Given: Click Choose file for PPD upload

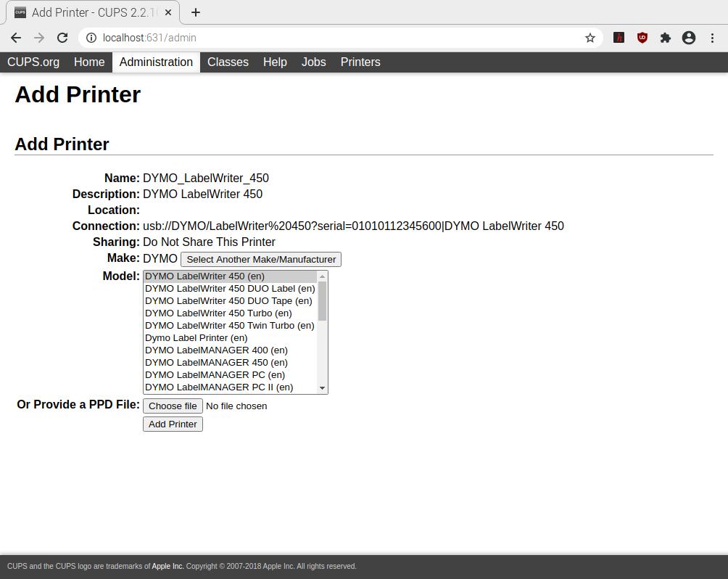Looking at the screenshot, I should click(x=173, y=406).
